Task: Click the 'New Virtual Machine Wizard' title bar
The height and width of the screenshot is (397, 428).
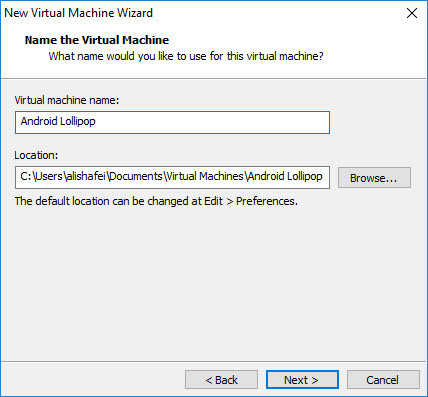Action: pos(78,13)
